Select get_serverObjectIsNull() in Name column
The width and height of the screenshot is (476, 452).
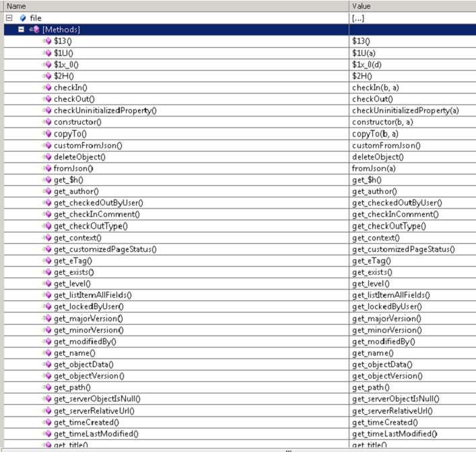(x=97, y=399)
